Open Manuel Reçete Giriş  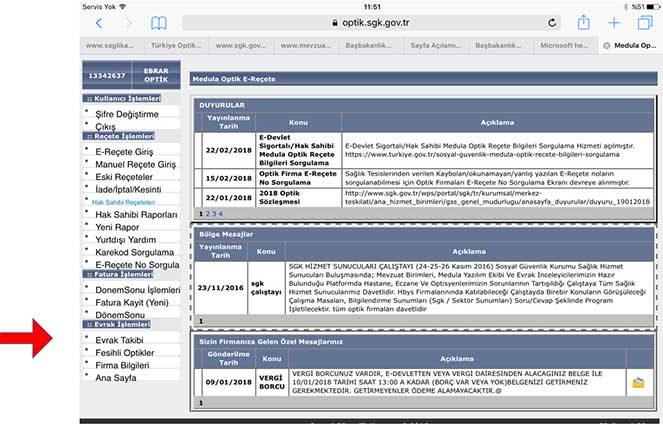pos(135,165)
